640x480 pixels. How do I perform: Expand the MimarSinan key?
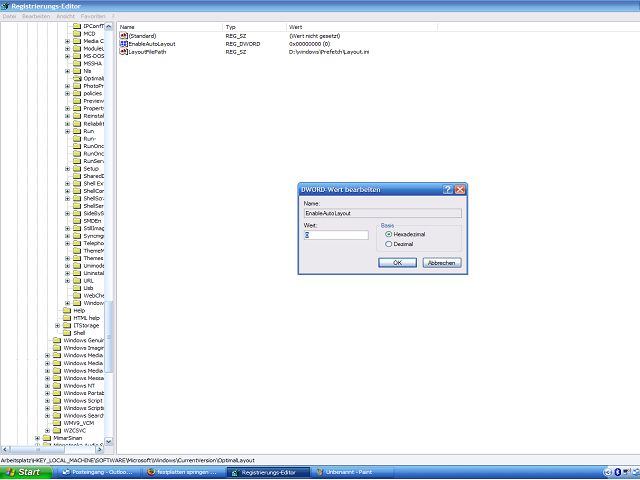[x=38, y=438]
